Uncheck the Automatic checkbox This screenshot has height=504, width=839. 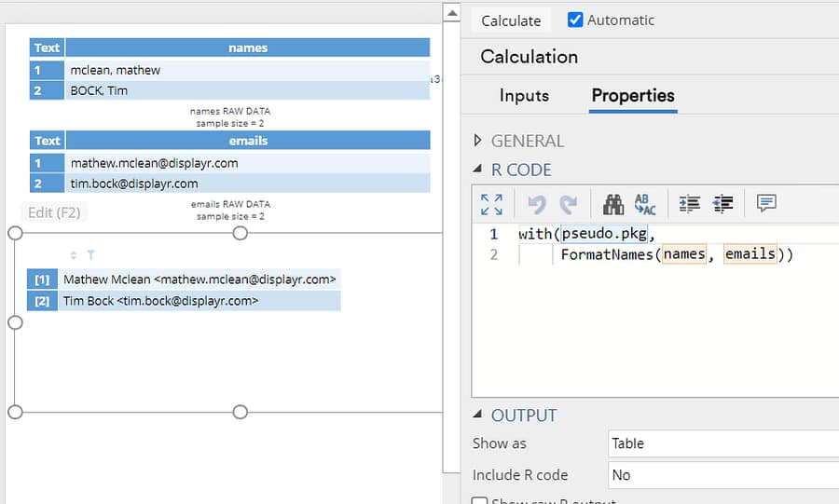[575, 20]
